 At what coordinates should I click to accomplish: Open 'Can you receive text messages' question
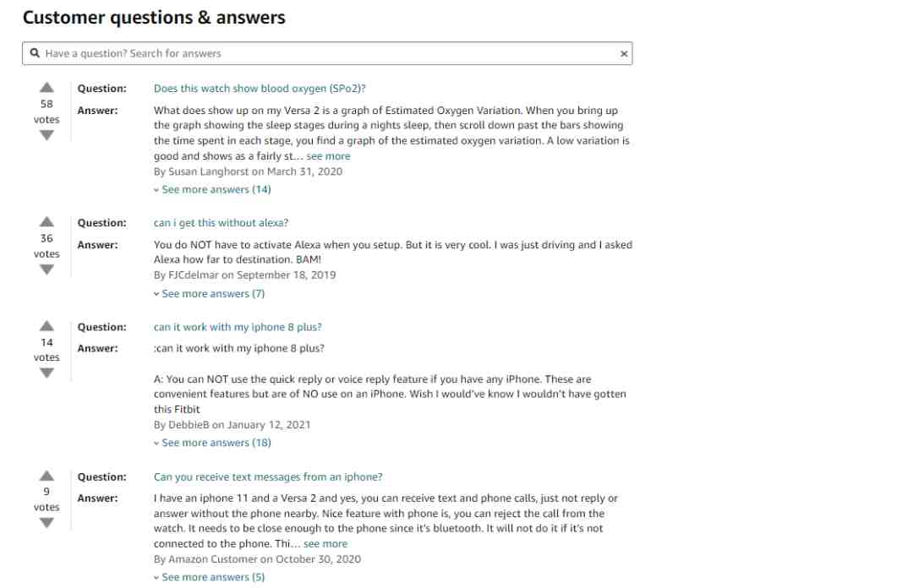tap(268, 476)
